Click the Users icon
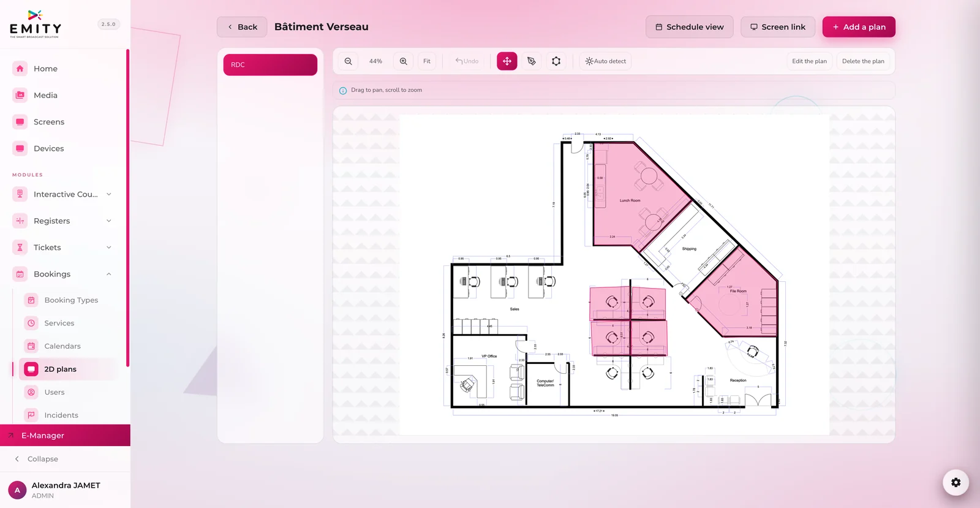Screen dimensions: 980x508 tap(31, 392)
